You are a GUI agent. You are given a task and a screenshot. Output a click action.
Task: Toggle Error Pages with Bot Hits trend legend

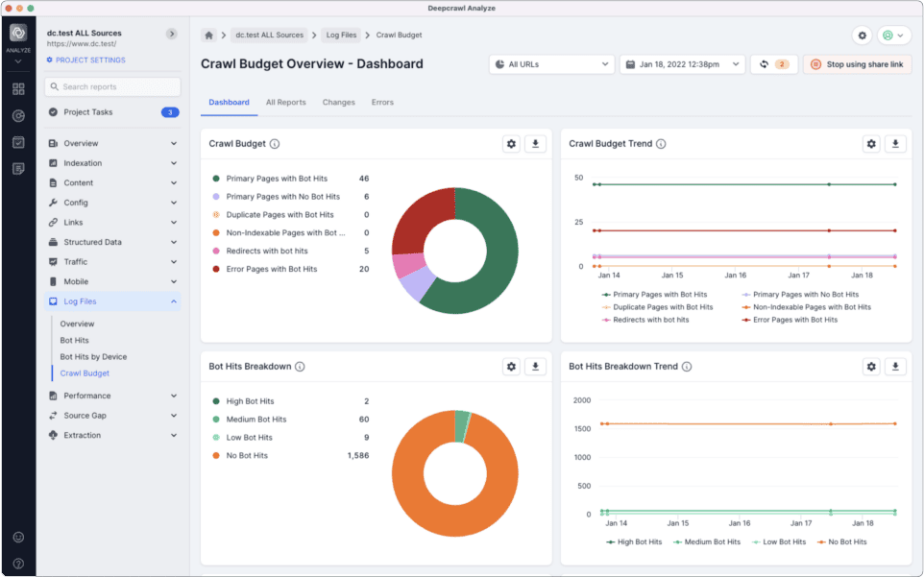pos(790,320)
